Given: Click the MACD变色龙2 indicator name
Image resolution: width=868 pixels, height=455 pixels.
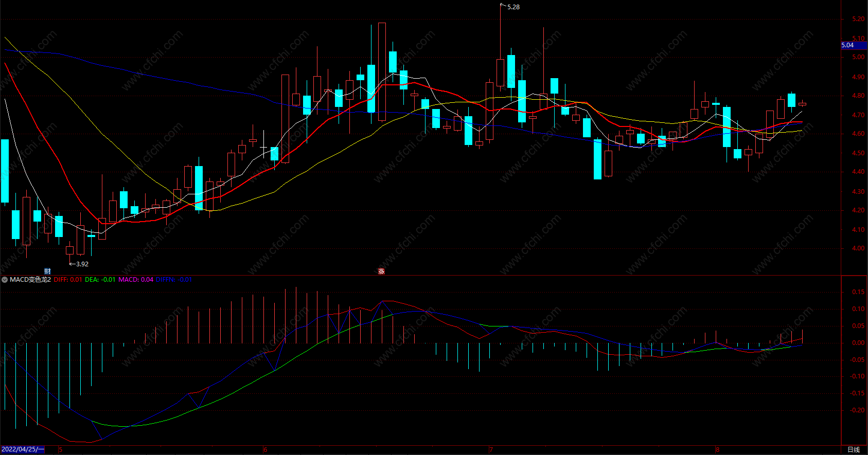Looking at the screenshot, I should (30, 280).
